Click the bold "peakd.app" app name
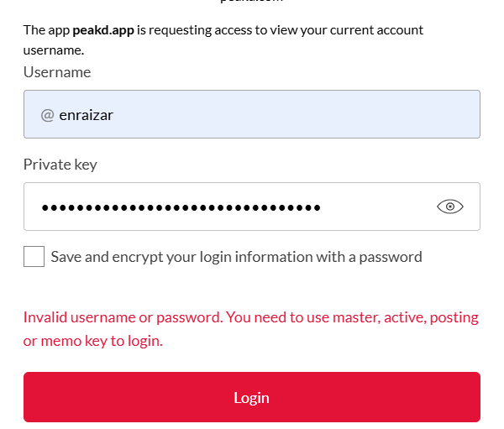This screenshot has height=429, width=504. [x=102, y=30]
